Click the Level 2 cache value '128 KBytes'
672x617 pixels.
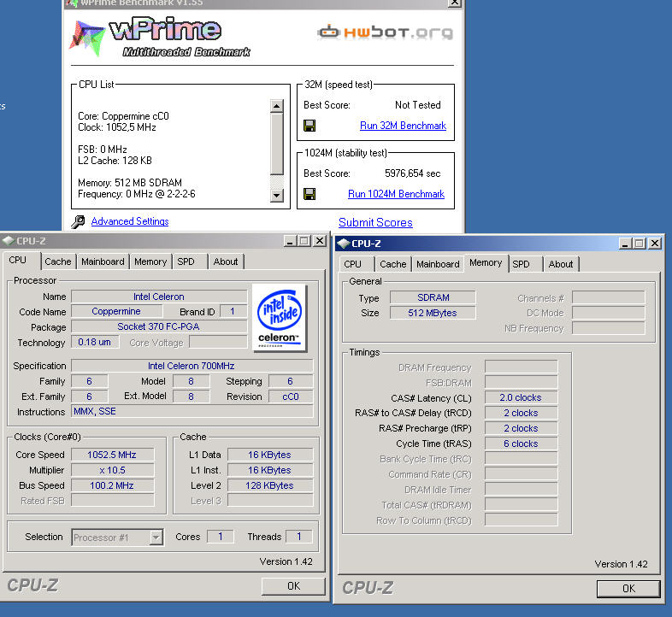270,486
